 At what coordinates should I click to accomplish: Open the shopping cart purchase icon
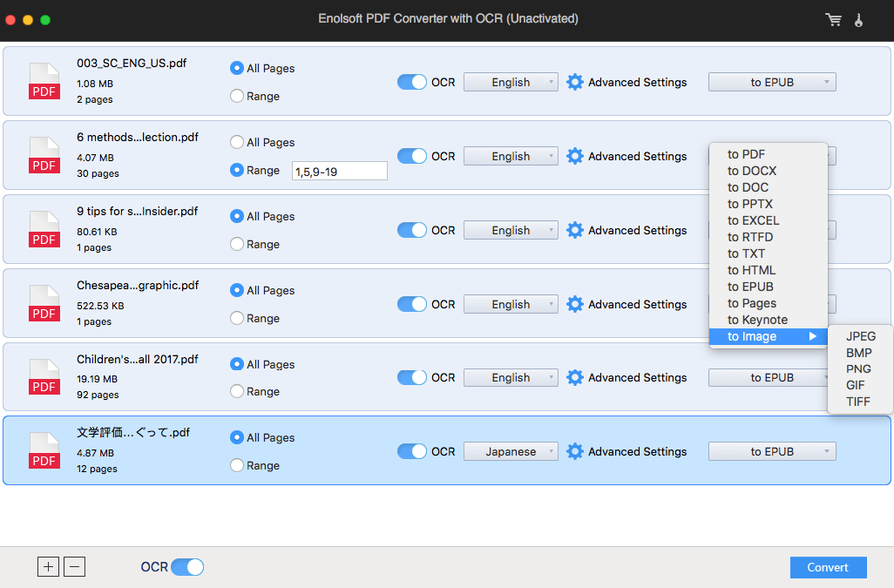(834, 20)
